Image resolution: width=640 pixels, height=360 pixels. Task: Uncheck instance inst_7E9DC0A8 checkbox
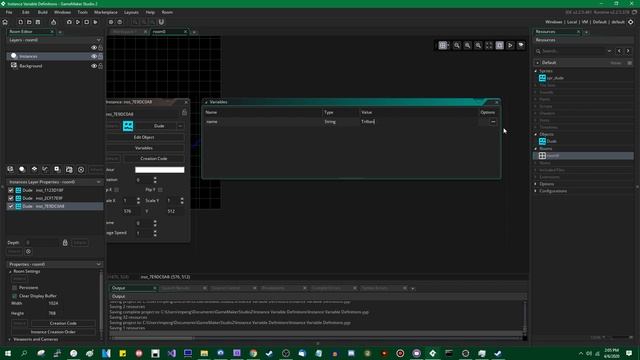pos(11,207)
